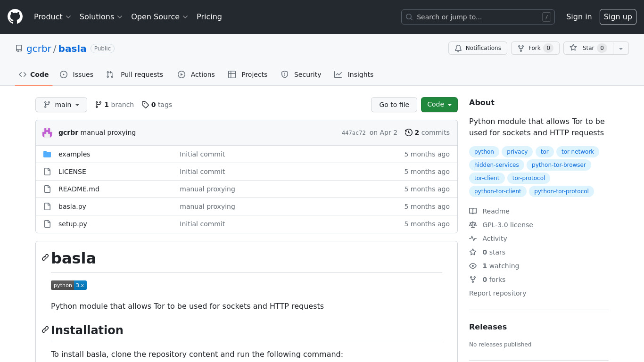Click gcrbr's avatar in the commit row
Viewport: 644px width, 362px height.
47,132
